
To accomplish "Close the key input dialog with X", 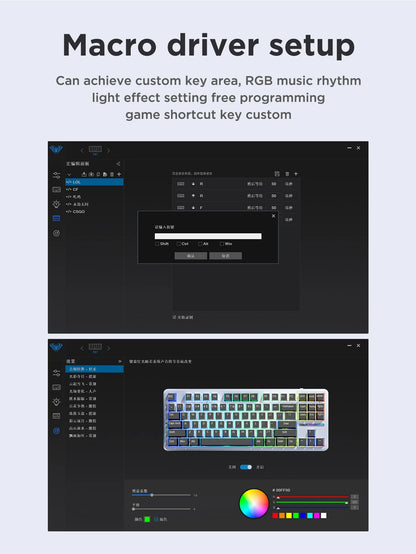I will pyautogui.click(x=273, y=216).
